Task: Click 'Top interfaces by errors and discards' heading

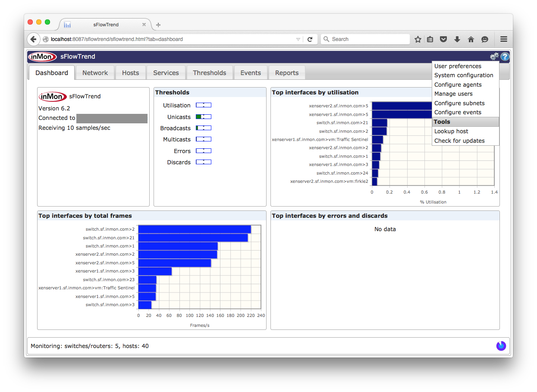Action: coord(330,216)
